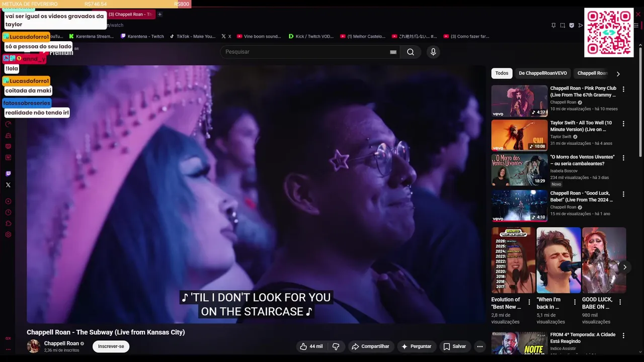Image resolution: width=644 pixels, height=362 pixels.
Task: Open the Chappell Roan channel name link
Action: coord(61,343)
